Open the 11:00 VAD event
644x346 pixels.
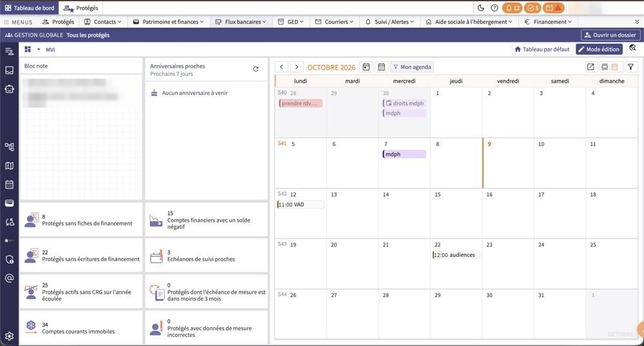pos(301,205)
